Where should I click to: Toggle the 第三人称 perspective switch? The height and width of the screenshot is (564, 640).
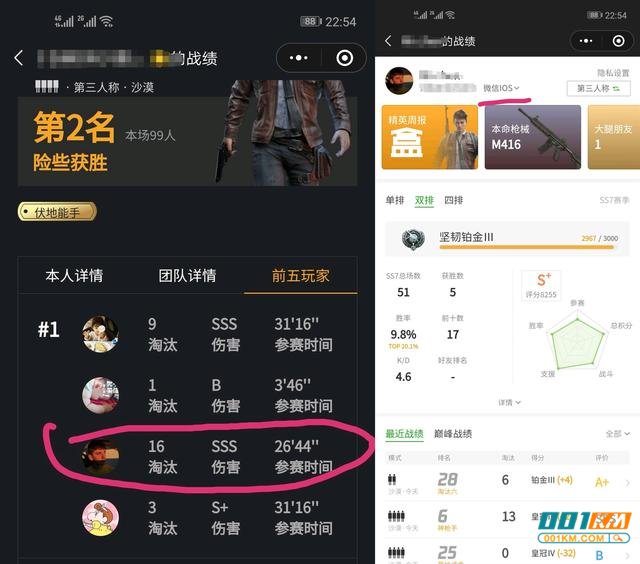pos(598,89)
